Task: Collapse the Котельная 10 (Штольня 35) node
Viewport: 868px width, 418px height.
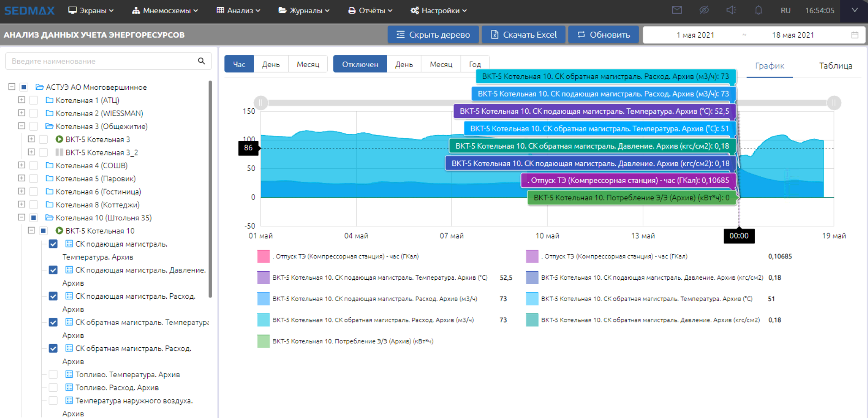Action: [21, 218]
